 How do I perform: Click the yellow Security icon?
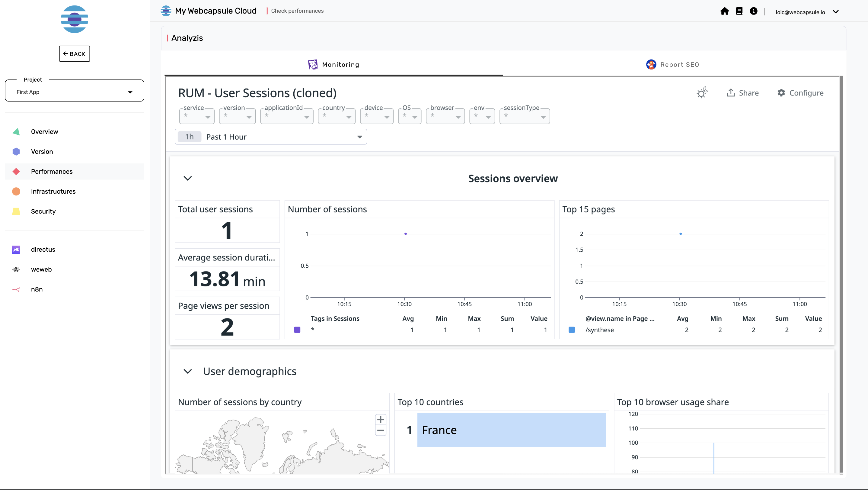pos(16,211)
